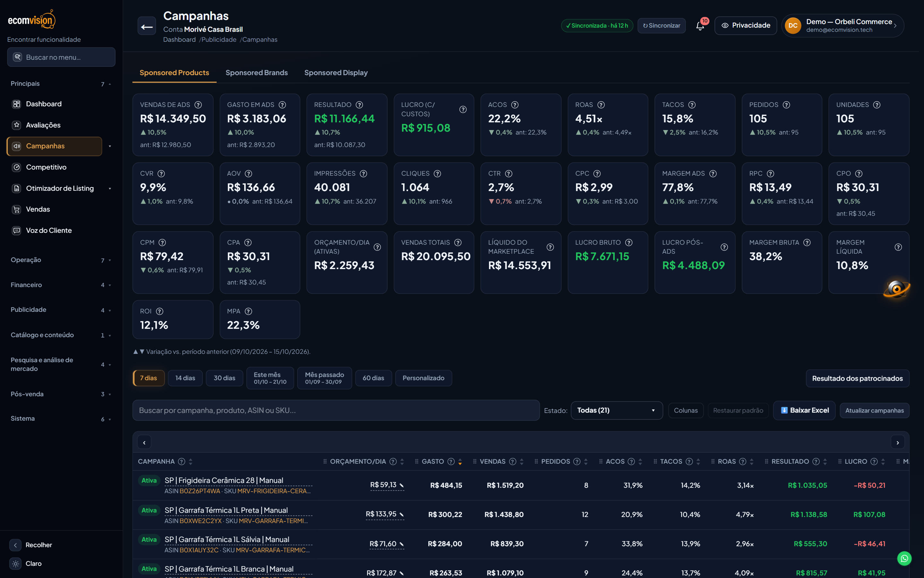Click the ecomvision logo
Screen dimensions: 924x578
click(x=32, y=20)
